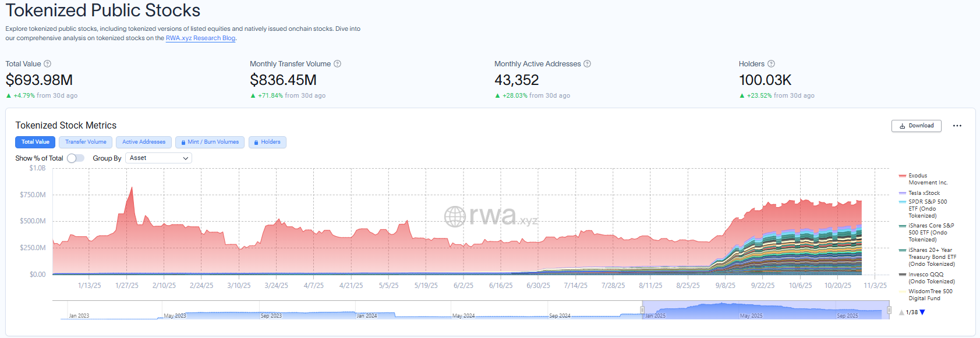Click the 43,352 active addresses figure

click(x=516, y=80)
